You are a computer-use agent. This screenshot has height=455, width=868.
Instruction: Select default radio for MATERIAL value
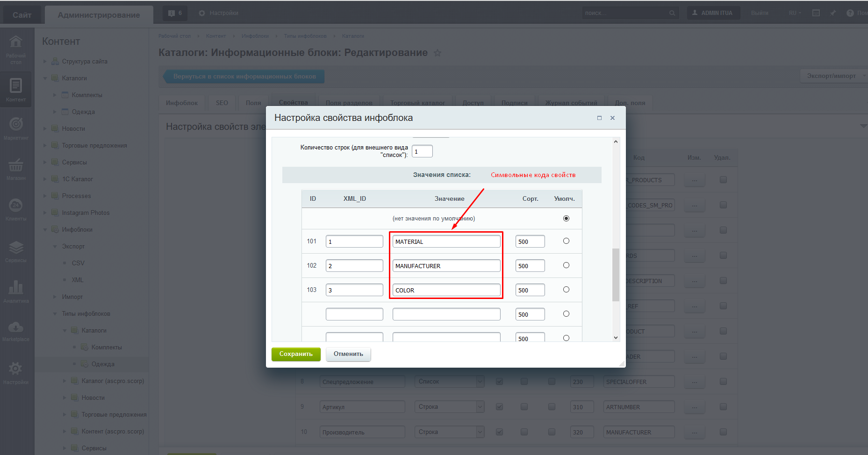[x=566, y=241]
